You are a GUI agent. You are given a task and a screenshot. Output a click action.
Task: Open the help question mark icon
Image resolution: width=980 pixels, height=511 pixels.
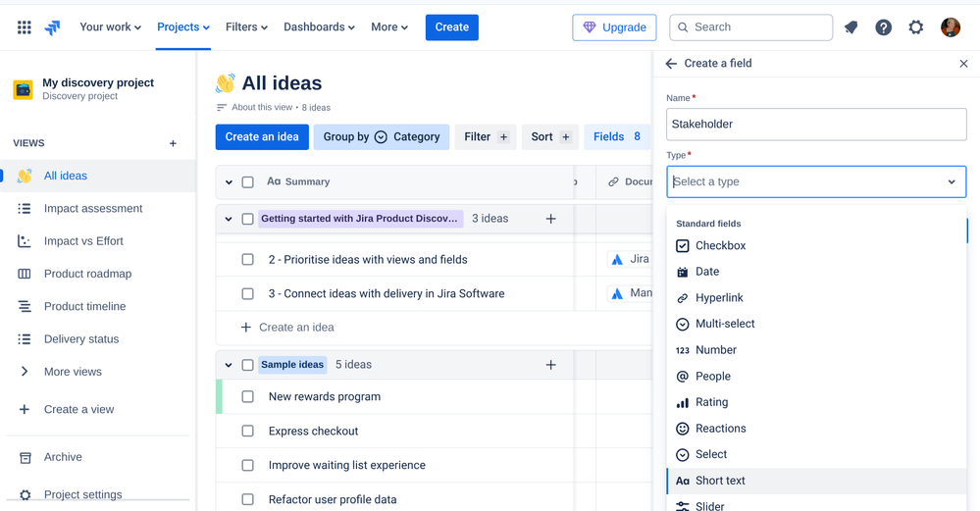pos(883,27)
